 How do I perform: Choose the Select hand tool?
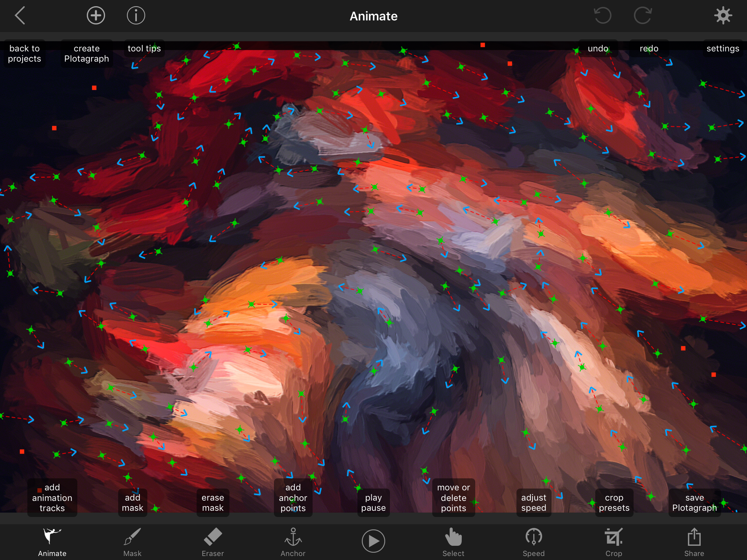[453, 542]
